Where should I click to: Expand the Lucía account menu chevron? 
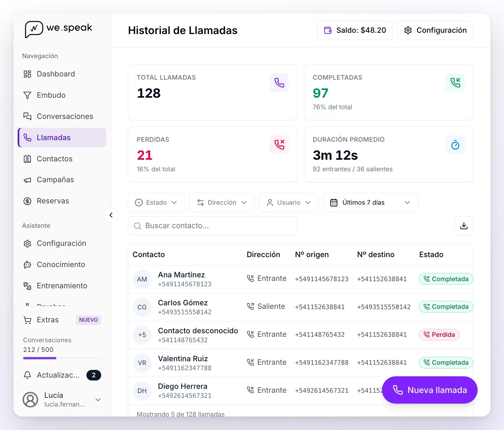[98, 400]
